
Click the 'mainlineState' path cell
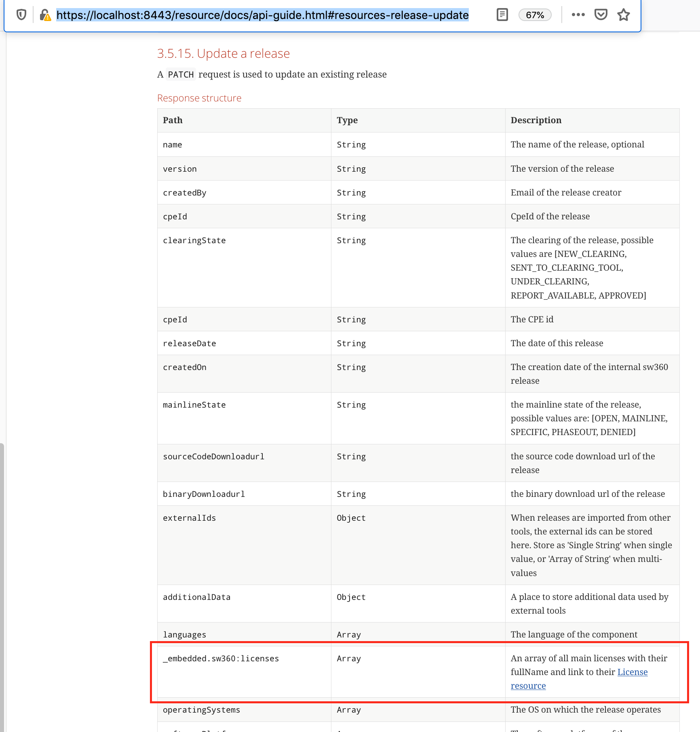pos(244,418)
